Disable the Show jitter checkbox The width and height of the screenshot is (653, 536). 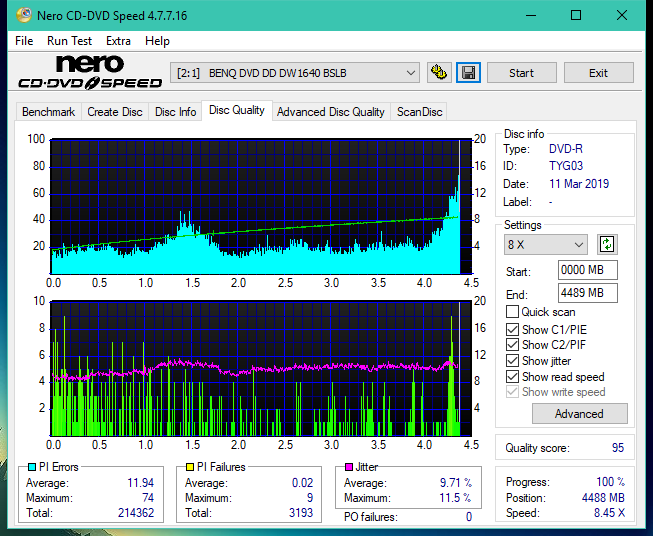click(512, 361)
